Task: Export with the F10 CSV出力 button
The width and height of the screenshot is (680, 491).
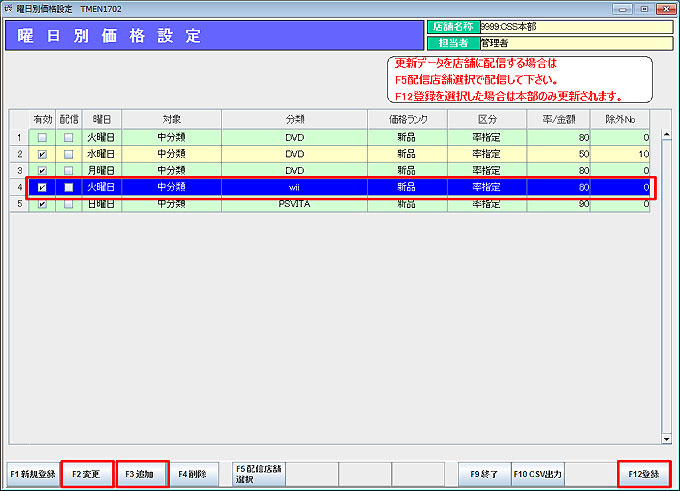Action: [538, 473]
